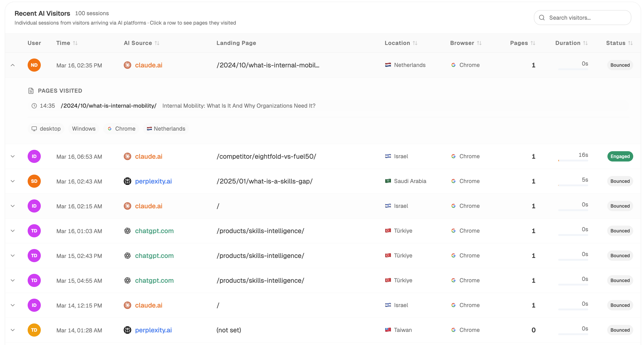
Task: Click the Netherlands chip in details
Action: (166, 129)
